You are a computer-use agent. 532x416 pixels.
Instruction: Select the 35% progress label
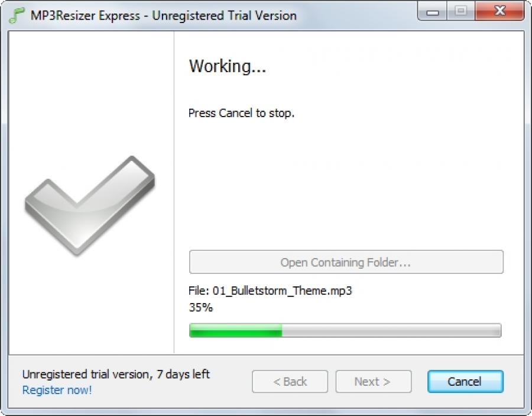[x=200, y=307]
